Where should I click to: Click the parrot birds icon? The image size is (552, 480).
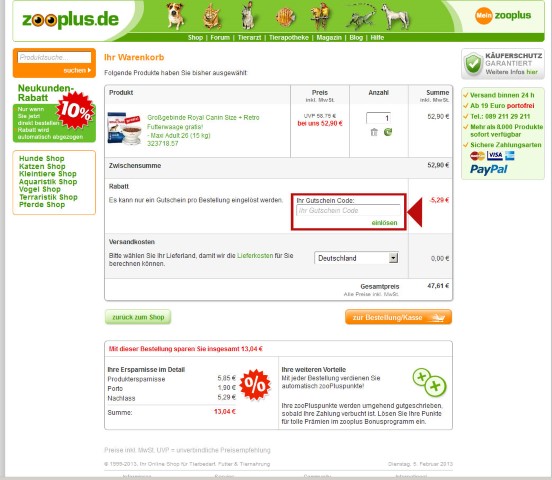tap(320, 16)
